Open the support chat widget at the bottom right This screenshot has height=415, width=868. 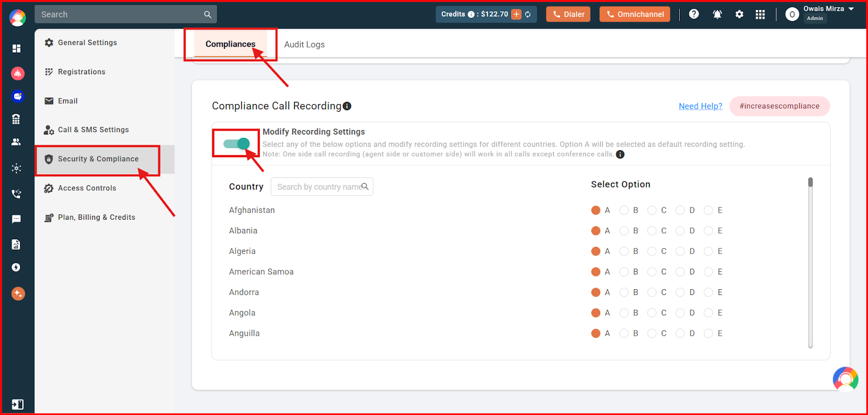(x=846, y=379)
